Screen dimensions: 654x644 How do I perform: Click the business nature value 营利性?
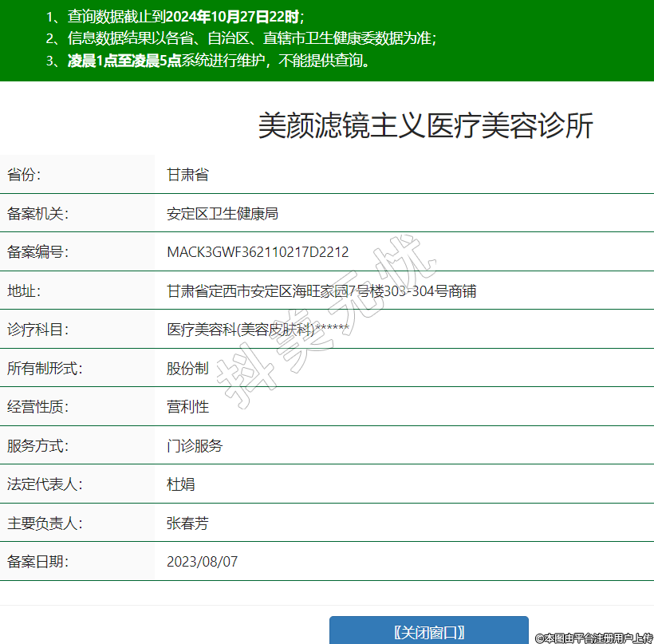pyautogui.click(x=187, y=406)
